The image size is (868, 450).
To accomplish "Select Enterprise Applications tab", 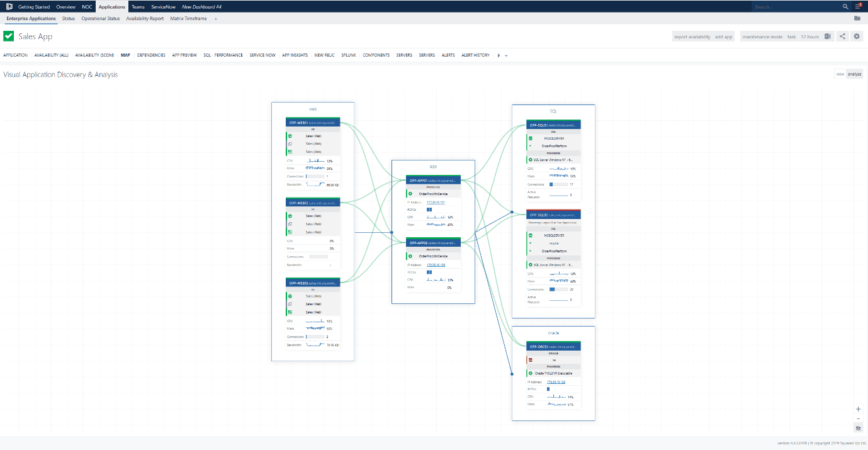I will click(31, 19).
